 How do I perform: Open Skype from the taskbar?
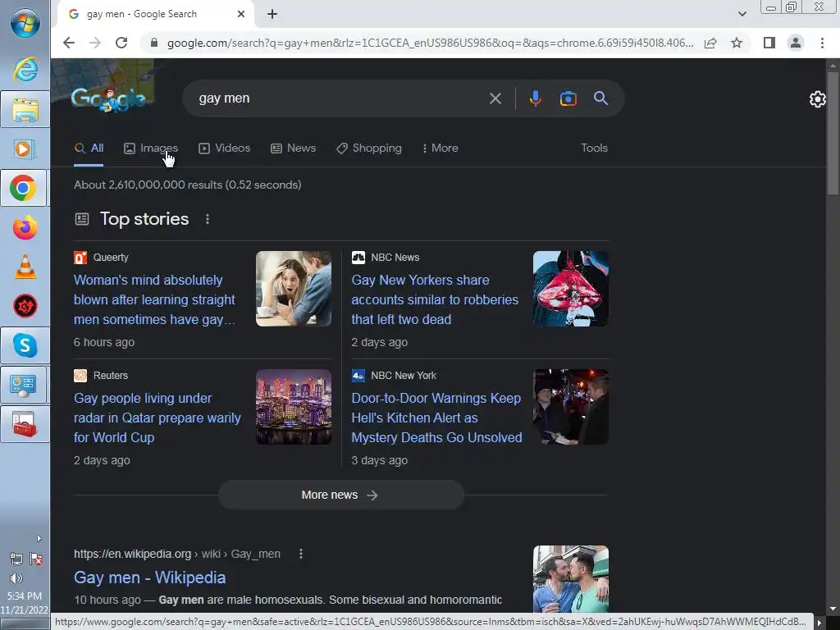25,345
